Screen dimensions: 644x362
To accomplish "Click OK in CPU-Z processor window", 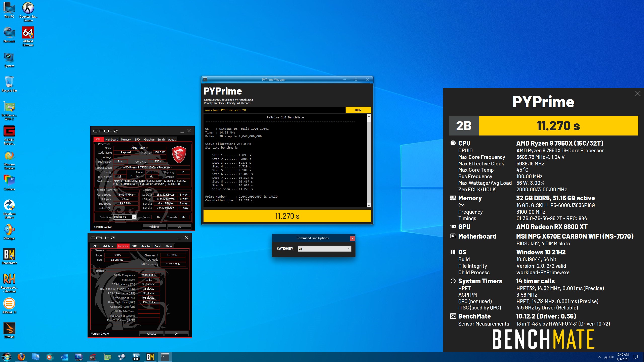I will click(179, 227).
